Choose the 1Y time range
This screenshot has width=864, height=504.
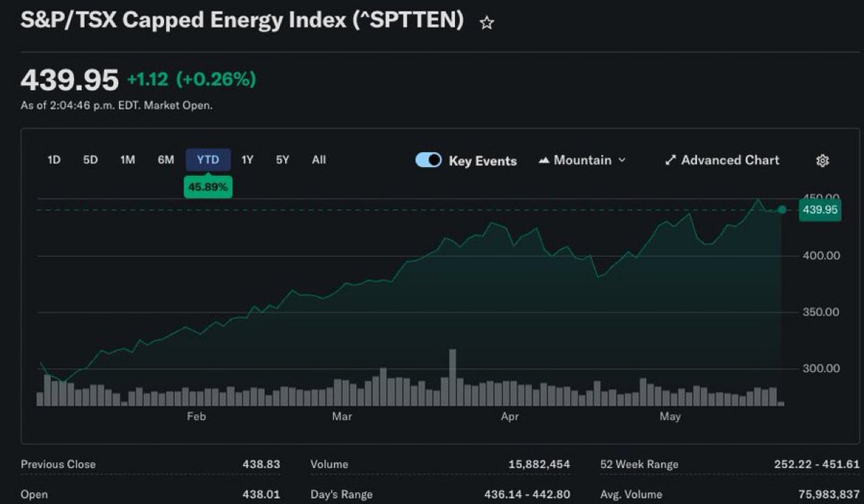247,160
